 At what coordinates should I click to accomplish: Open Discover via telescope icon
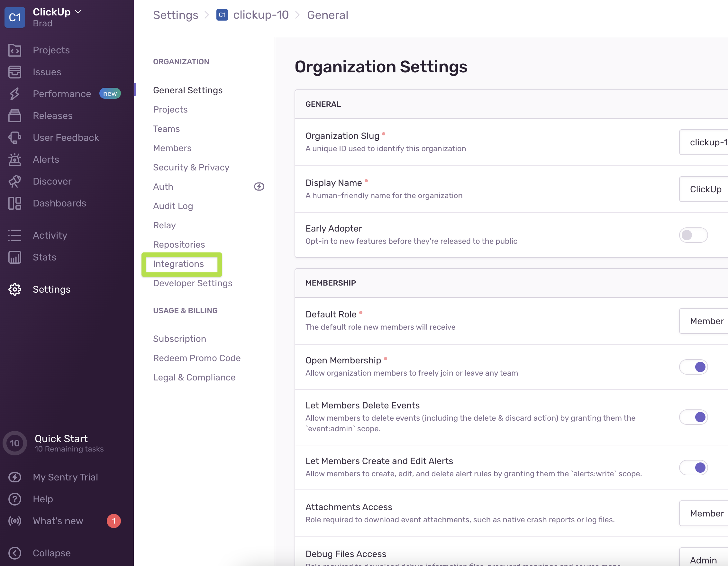(15, 181)
